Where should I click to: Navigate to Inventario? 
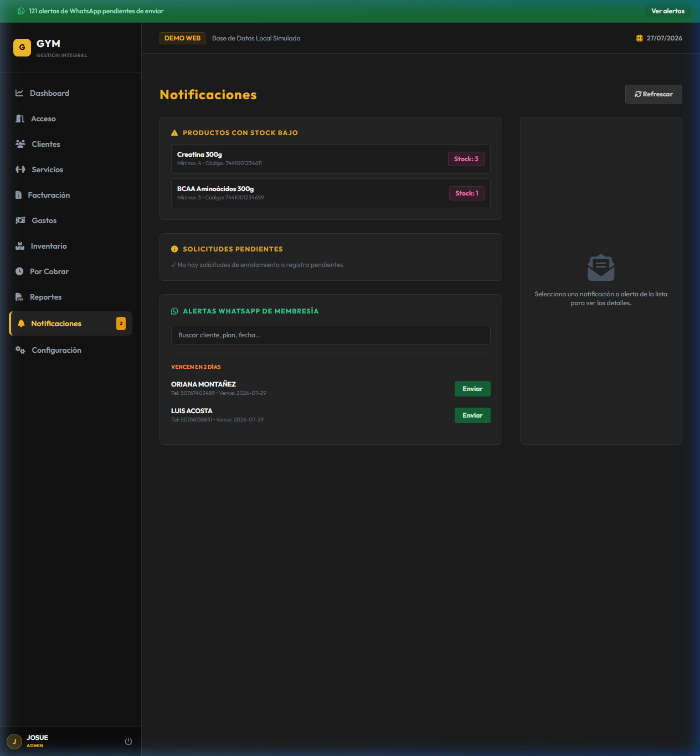tap(71, 246)
